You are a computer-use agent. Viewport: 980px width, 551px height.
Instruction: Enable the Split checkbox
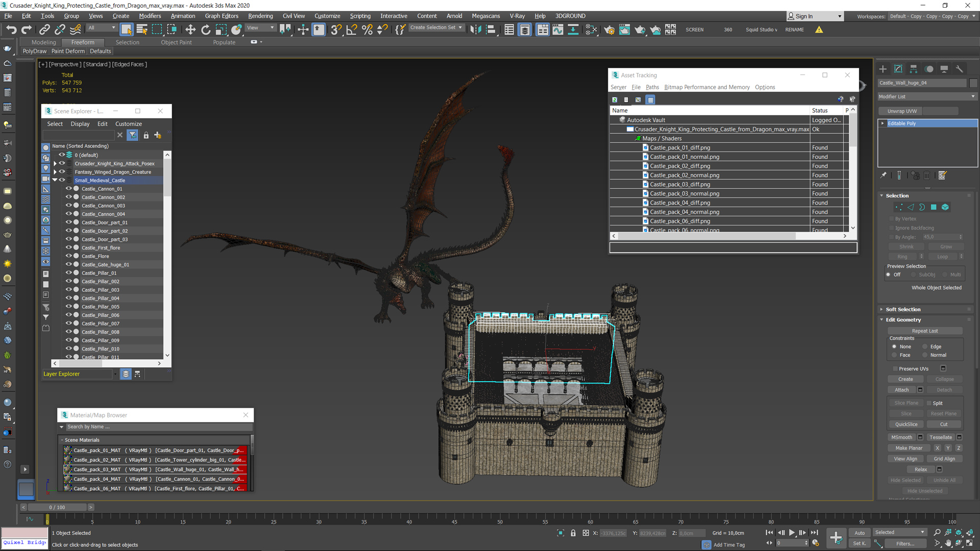pos(929,403)
